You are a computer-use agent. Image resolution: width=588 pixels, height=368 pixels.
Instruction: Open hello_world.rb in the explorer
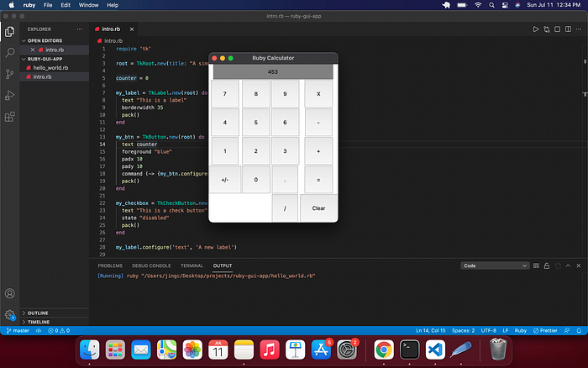tap(50, 68)
